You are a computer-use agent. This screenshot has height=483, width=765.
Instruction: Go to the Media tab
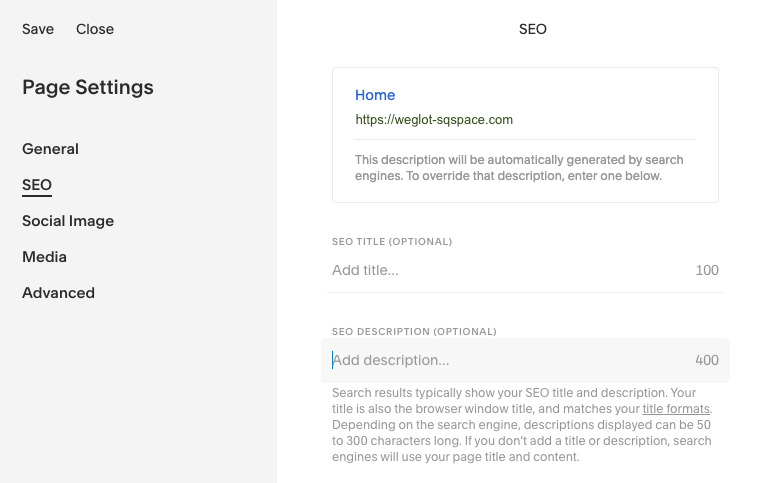[44, 257]
